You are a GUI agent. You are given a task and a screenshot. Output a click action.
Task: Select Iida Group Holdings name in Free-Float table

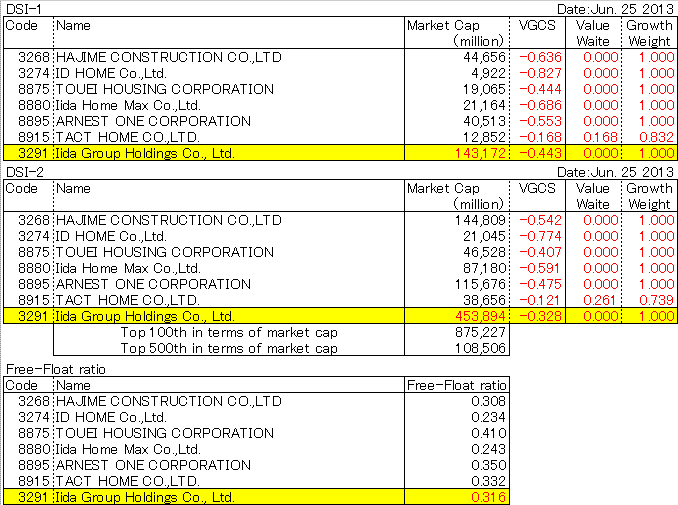coord(145,497)
